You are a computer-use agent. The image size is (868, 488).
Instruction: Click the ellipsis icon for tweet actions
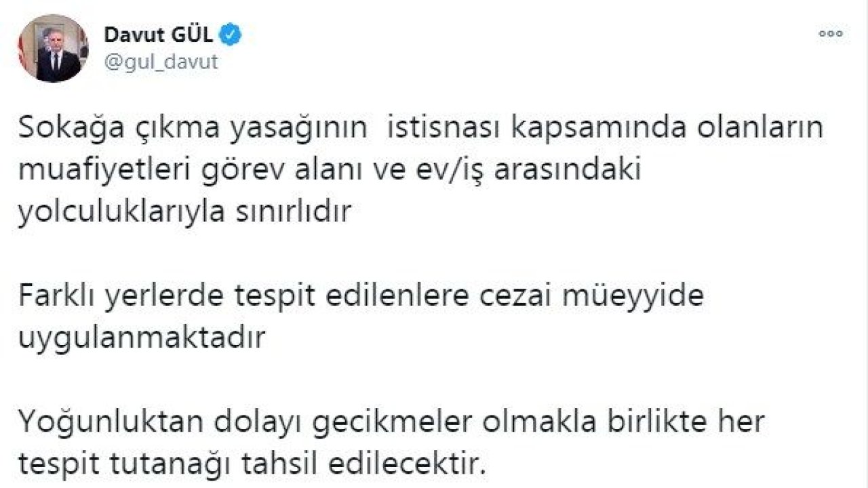pos(831,32)
